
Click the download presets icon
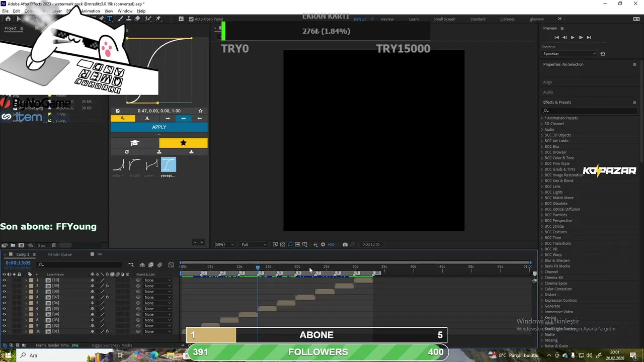(191, 152)
